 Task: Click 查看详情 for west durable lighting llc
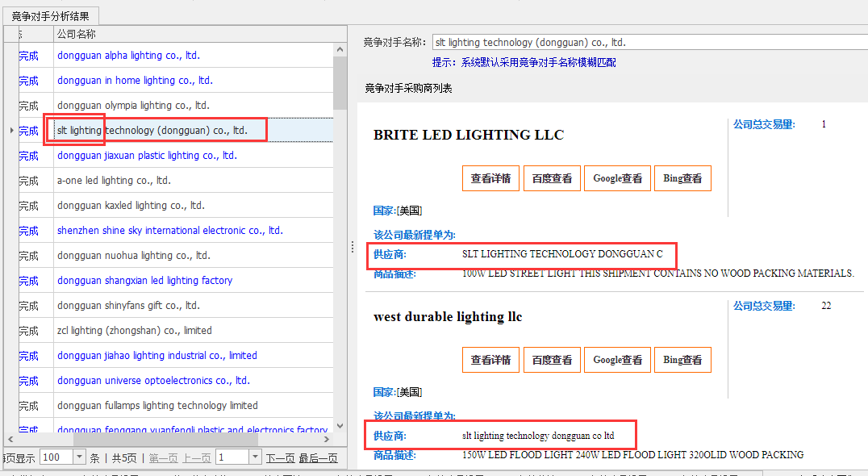click(x=491, y=360)
